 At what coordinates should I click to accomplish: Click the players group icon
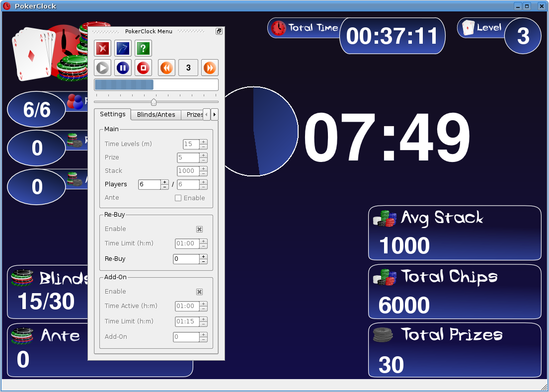click(x=75, y=101)
